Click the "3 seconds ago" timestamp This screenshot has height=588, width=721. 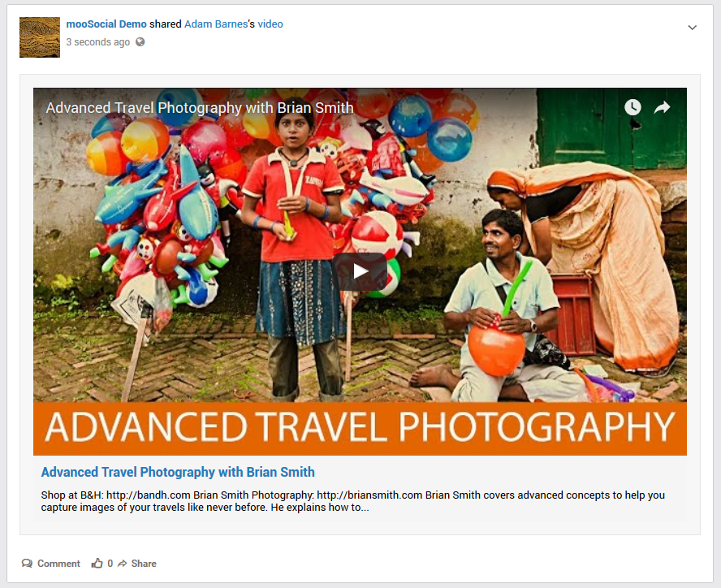97,42
